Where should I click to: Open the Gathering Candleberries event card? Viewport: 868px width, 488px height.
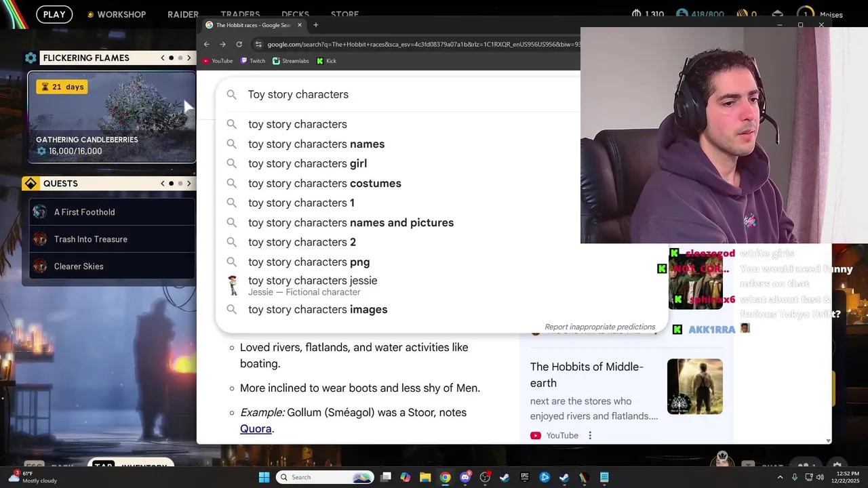click(x=112, y=117)
